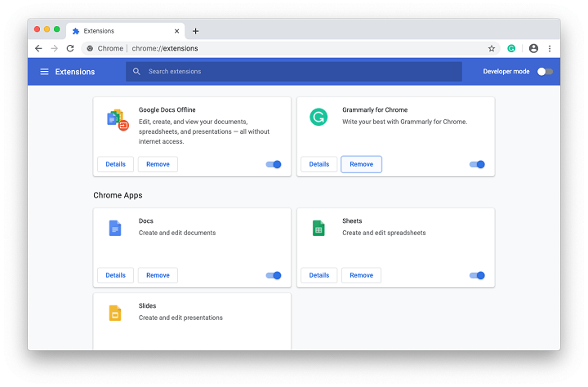Image resolution: width=588 pixels, height=387 pixels.
Task: Click the Grammarly for Chrome title
Action: pyautogui.click(x=375, y=110)
